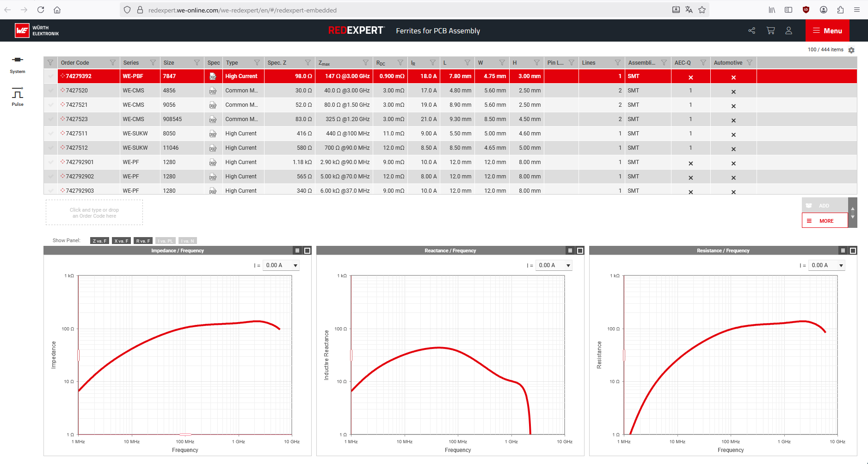Toggle the Z vs. F panel
Image resolution: width=868 pixels, height=464 pixels.
click(99, 241)
